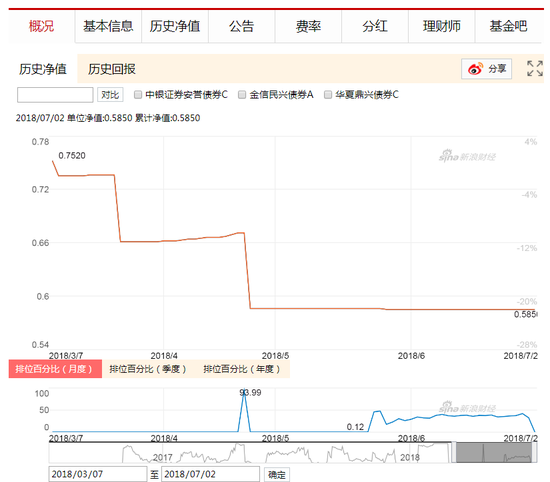Screen dimensions: 550x482
Task: Click the 单位净值:0.5850 info text
Action: [x=100, y=118]
